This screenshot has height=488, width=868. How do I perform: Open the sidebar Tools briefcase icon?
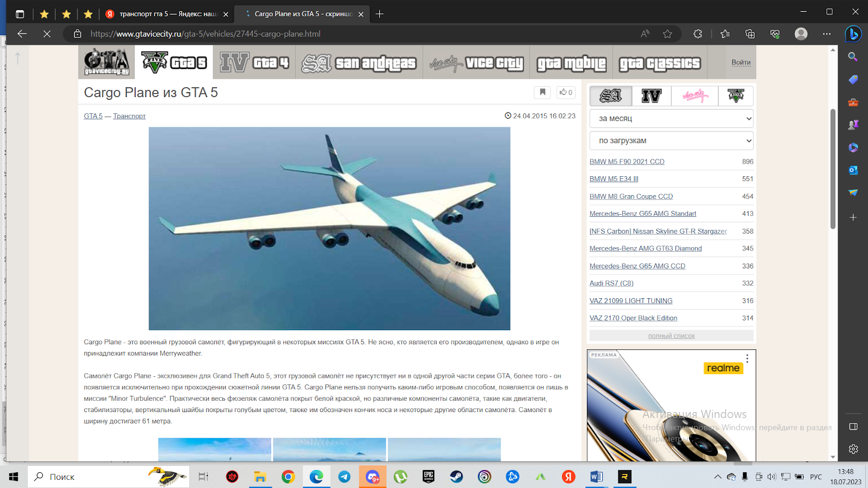pyautogui.click(x=853, y=102)
